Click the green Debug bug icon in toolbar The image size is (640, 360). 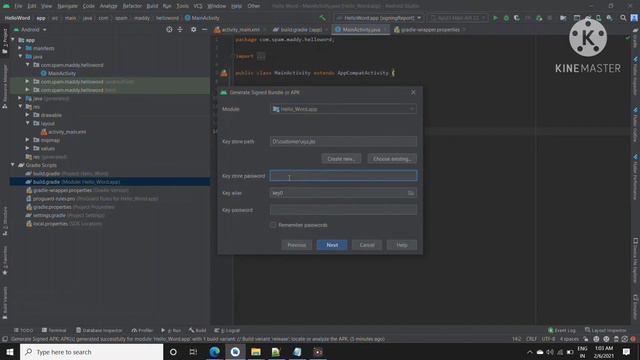[506, 18]
